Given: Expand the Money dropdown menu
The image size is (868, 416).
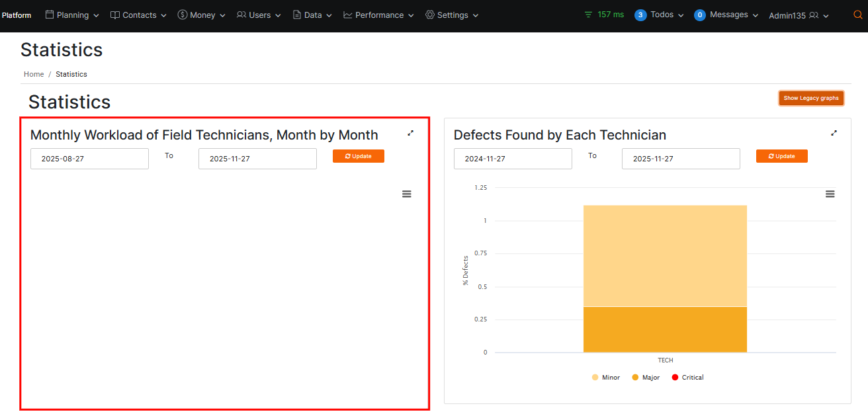Looking at the screenshot, I should (x=201, y=15).
